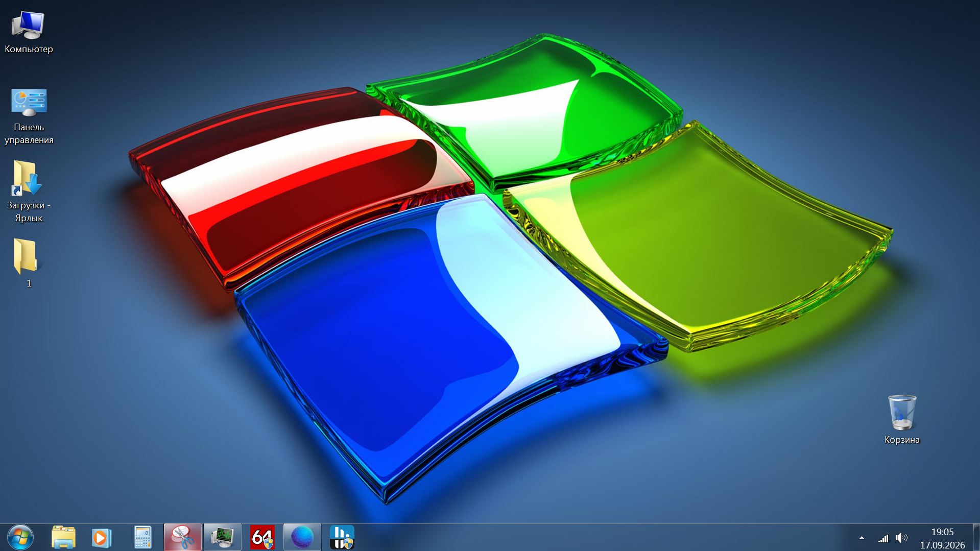Open the volume speaker tray icon

(x=902, y=538)
